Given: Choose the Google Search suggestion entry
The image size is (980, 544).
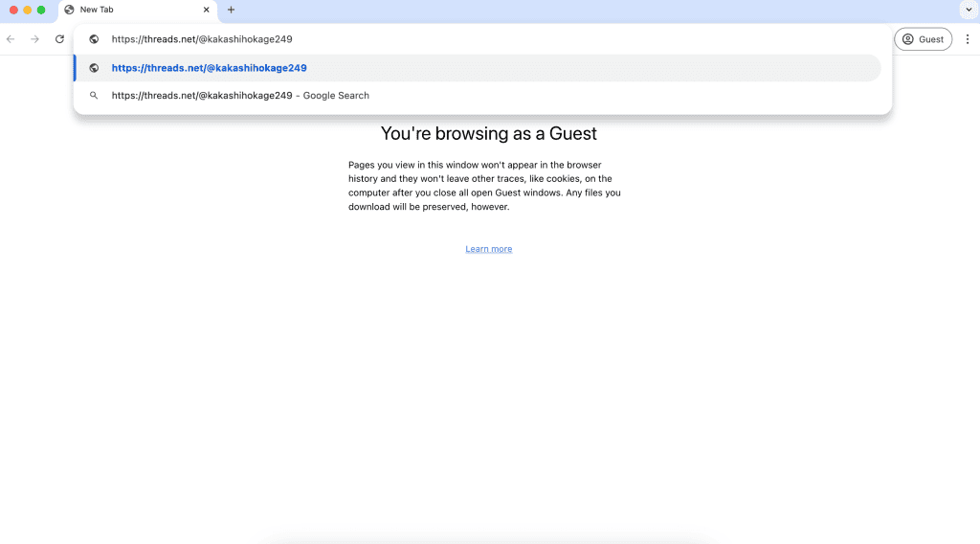Looking at the screenshot, I should pyautogui.click(x=240, y=96).
